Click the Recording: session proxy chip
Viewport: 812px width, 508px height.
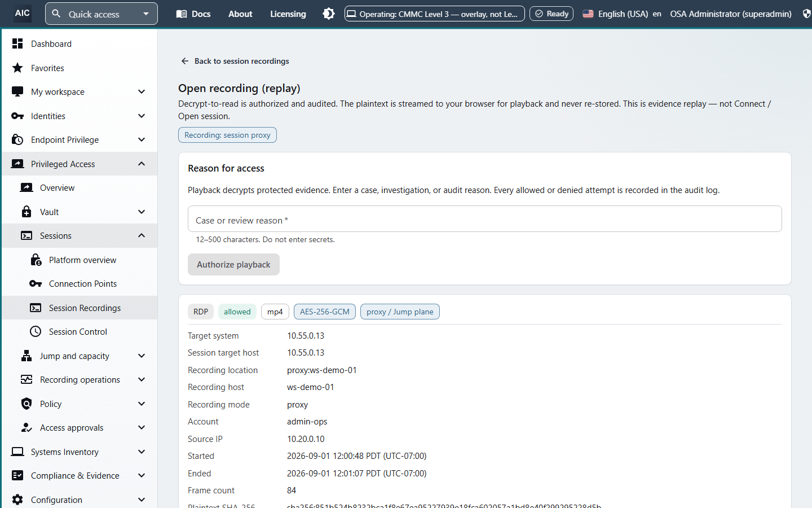click(x=227, y=135)
